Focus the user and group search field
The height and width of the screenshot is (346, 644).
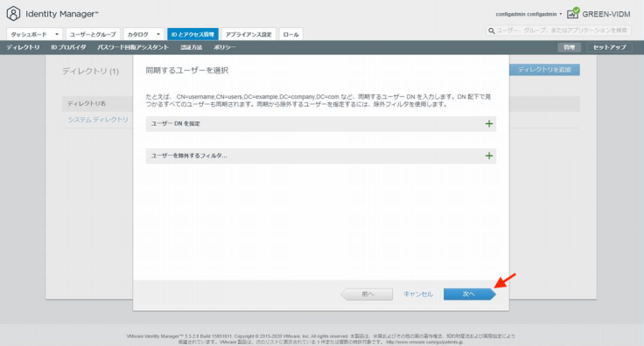point(557,31)
